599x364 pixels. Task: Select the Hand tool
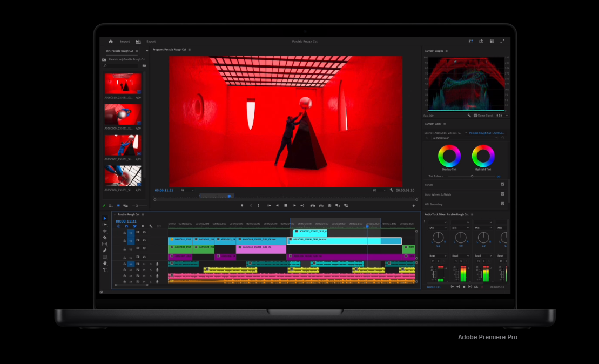105,263
